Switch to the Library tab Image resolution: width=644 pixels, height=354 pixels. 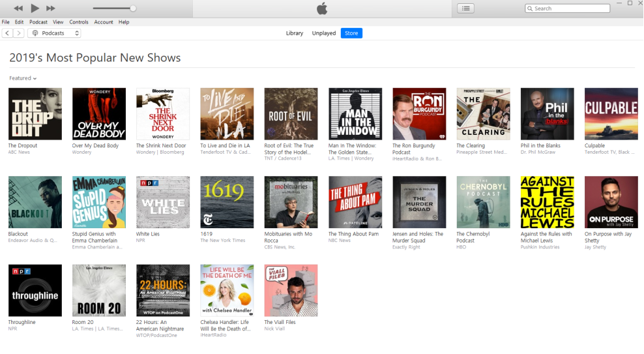[295, 33]
